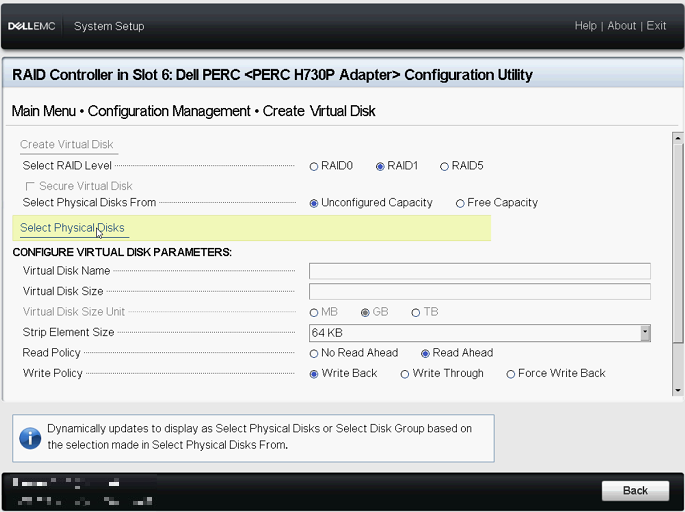Select TB size unit
The width and height of the screenshot is (685, 512).
point(415,313)
